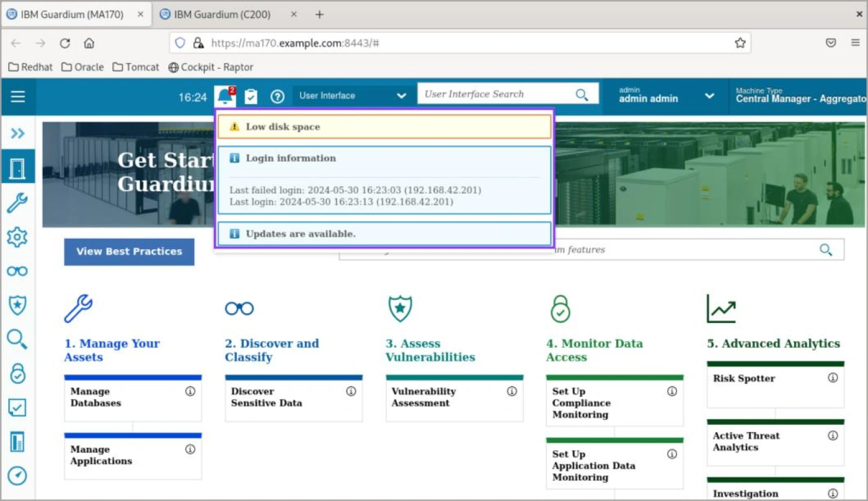This screenshot has height=501, width=868.
Task: Click the features search magnifier icon
Action: (826, 249)
